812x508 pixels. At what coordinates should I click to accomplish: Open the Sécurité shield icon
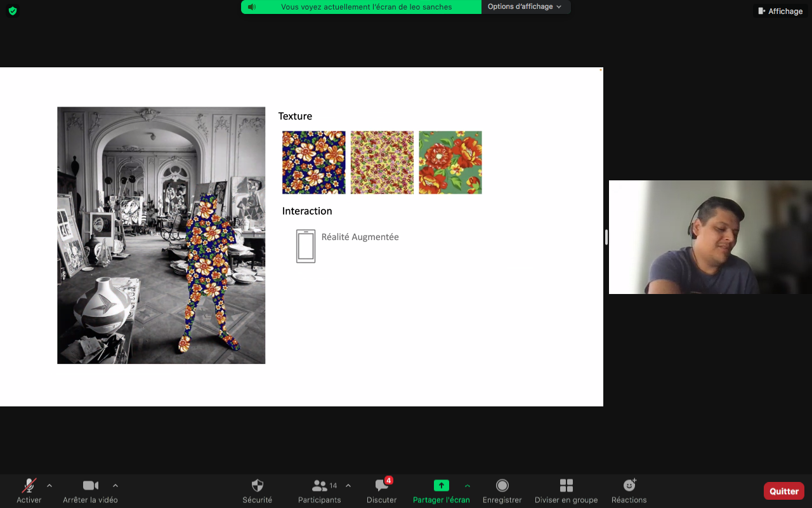coord(257,486)
